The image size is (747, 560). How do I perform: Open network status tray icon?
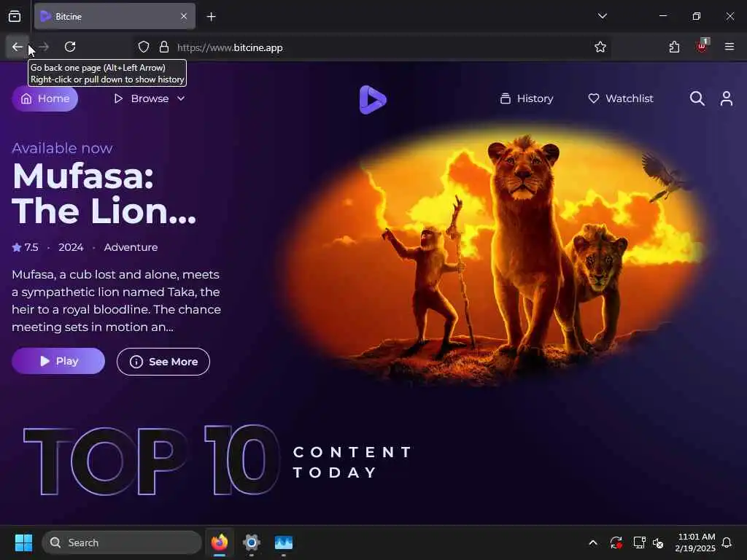click(639, 542)
